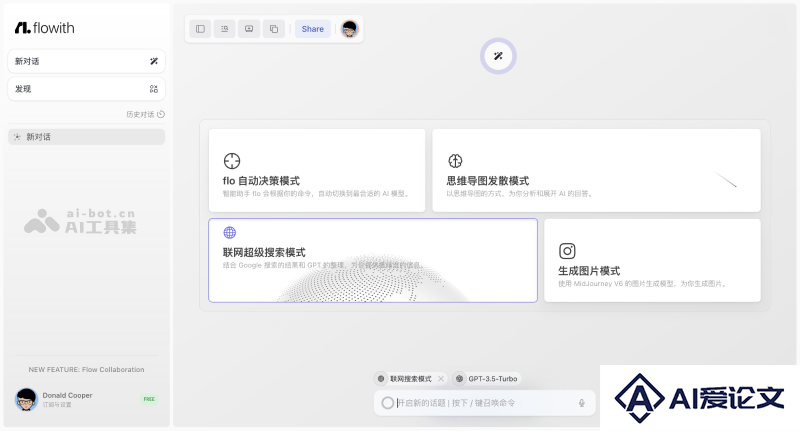Viewport: 800px width, 431px height.
Task: Click the crosshair icon on flo 自动决策模式
Action: (232, 161)
